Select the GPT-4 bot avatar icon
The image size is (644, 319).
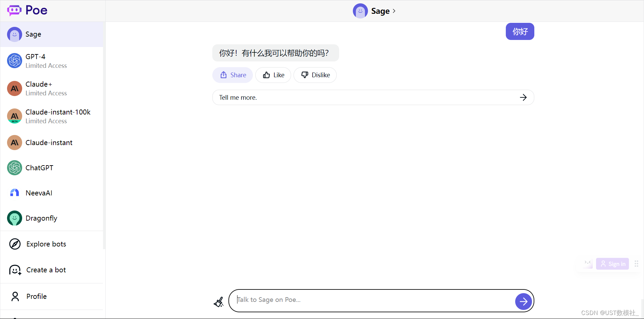(x=14, y=61)
